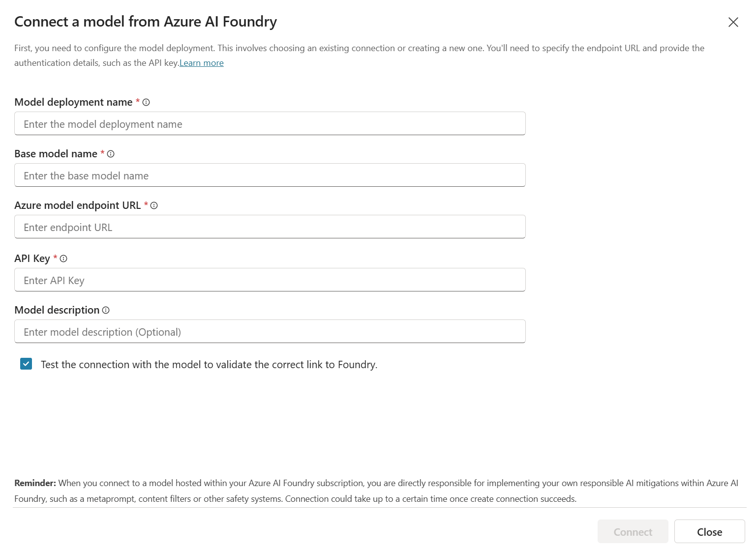Image resolution: width=756 pixels, height=549 pixels.
Task: Click the Connect button
Action: click(x=633, y=532)
